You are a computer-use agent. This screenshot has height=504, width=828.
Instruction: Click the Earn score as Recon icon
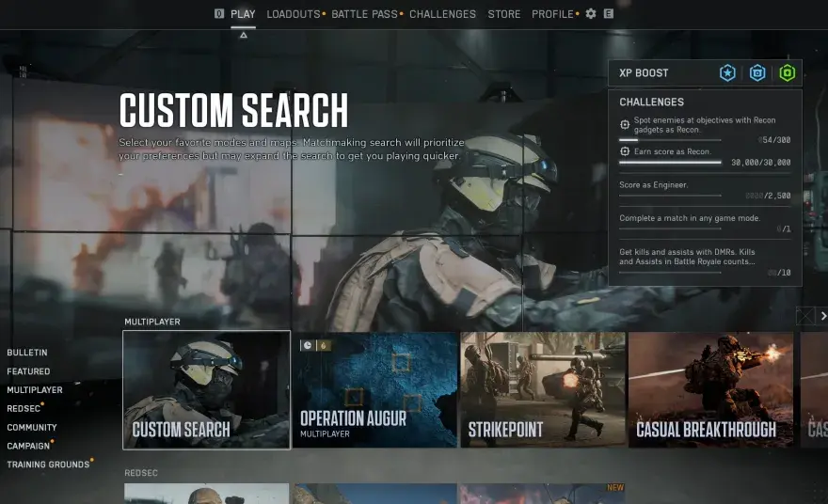pos(625,151)
